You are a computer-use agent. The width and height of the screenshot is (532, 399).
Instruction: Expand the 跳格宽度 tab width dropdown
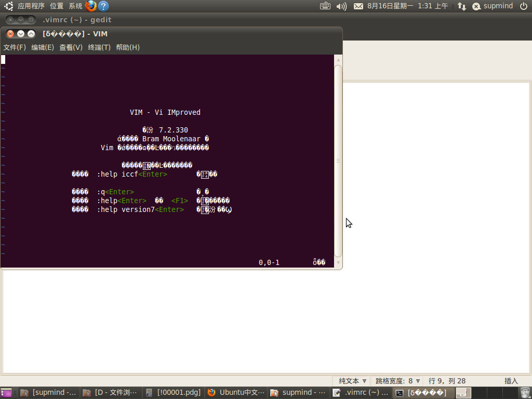click(x=397, y=381)
